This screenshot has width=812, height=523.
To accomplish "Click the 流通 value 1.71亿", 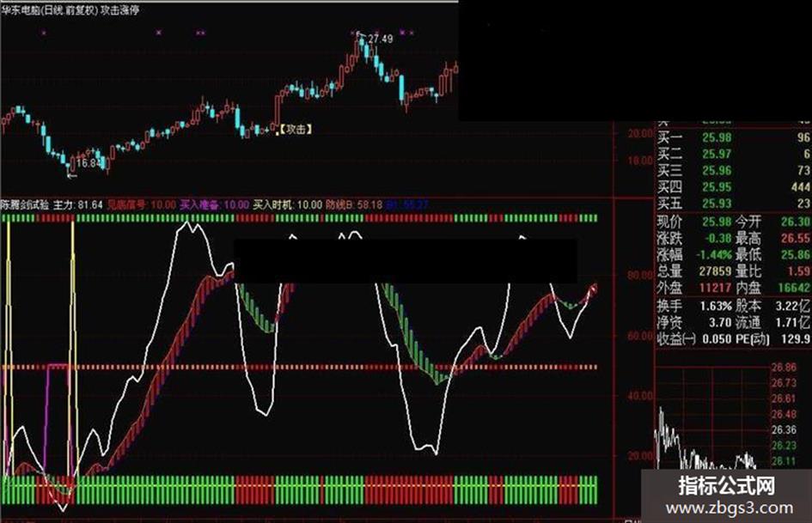I will pos(793,323).
